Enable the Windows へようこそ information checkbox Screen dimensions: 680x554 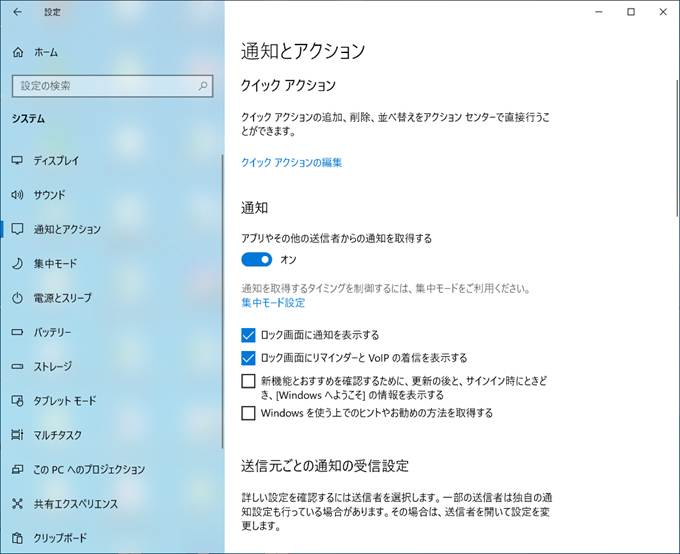point(249,381)
